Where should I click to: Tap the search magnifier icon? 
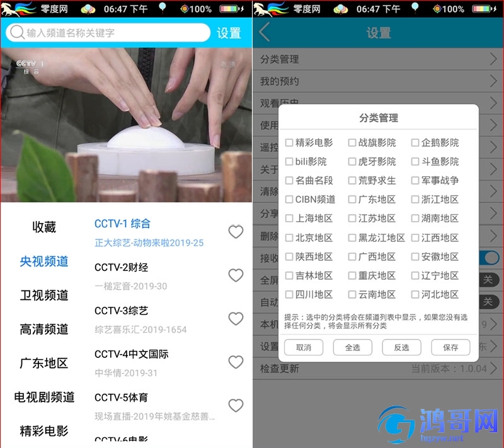(x=17, y=33)
